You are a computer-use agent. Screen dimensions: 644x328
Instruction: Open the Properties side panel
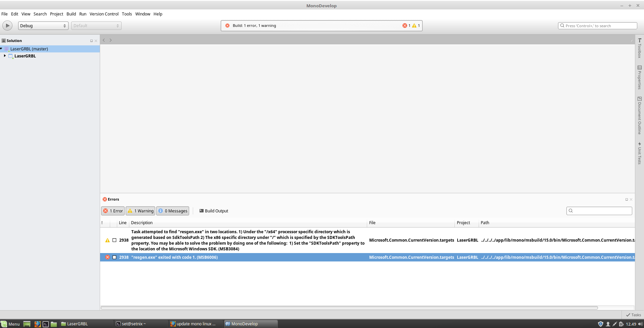point(639,77)
